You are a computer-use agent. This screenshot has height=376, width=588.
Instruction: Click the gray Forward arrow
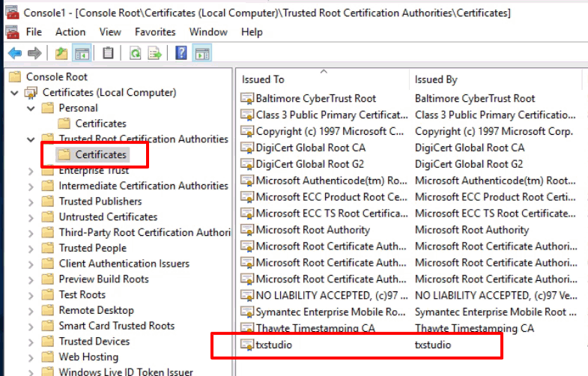click(34, 53)
